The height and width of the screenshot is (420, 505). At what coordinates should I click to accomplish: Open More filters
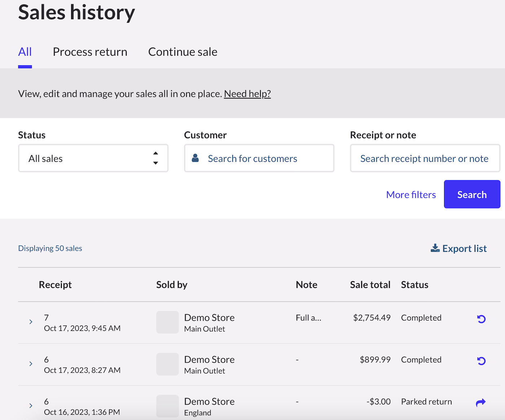click(411, 195)
